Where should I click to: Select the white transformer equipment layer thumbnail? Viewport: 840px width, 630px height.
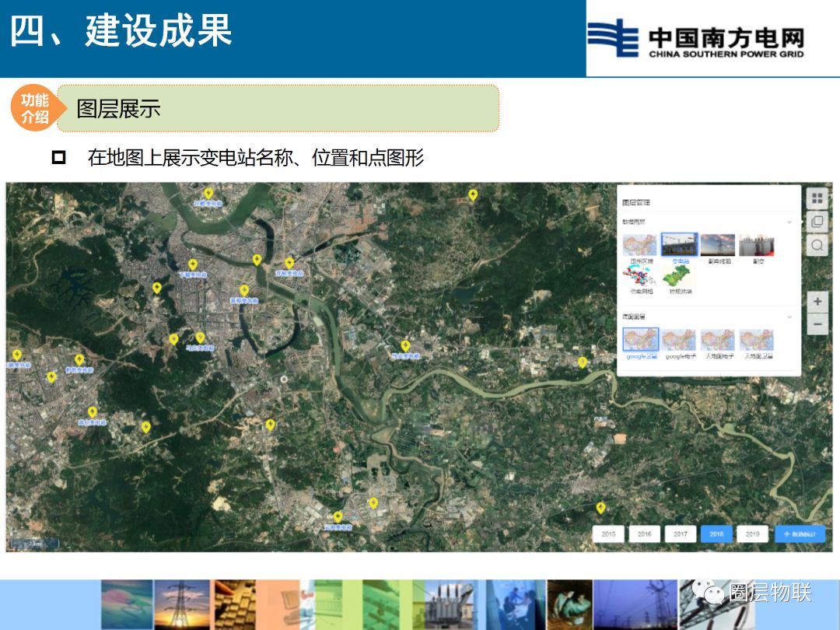point(757,245)
